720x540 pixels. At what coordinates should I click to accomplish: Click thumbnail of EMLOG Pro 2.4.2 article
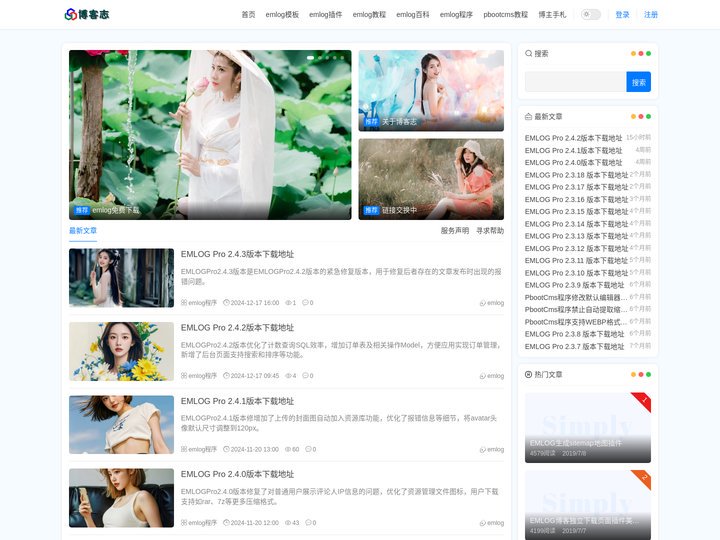click(121, 351)
